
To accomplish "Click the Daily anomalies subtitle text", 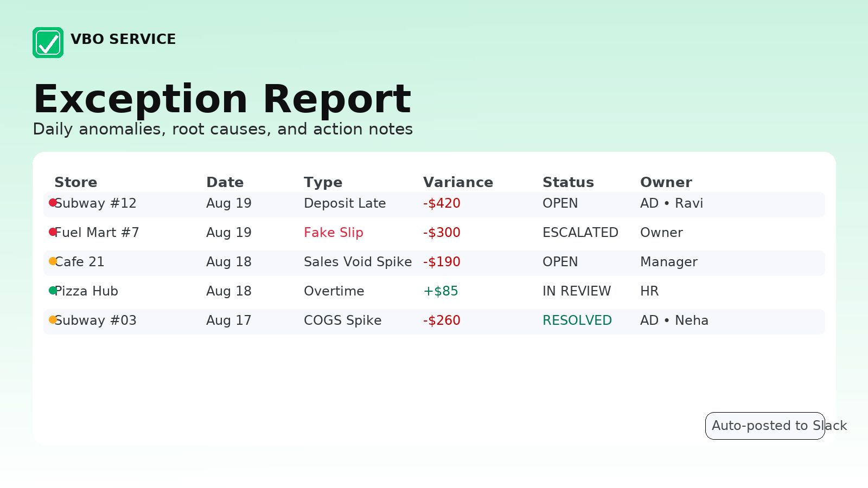I will [223, 129].
